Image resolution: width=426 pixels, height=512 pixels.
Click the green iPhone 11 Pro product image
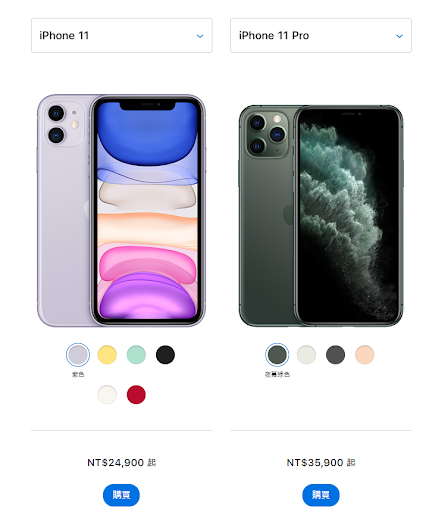tap(321, 216)
